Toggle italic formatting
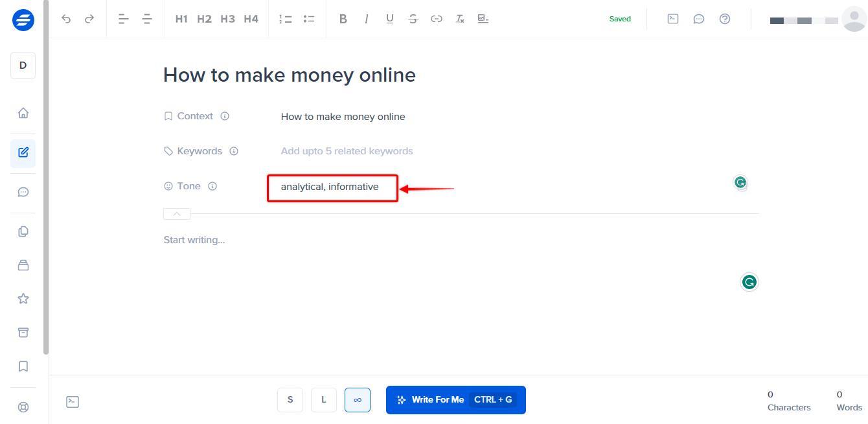 point(367,19)
